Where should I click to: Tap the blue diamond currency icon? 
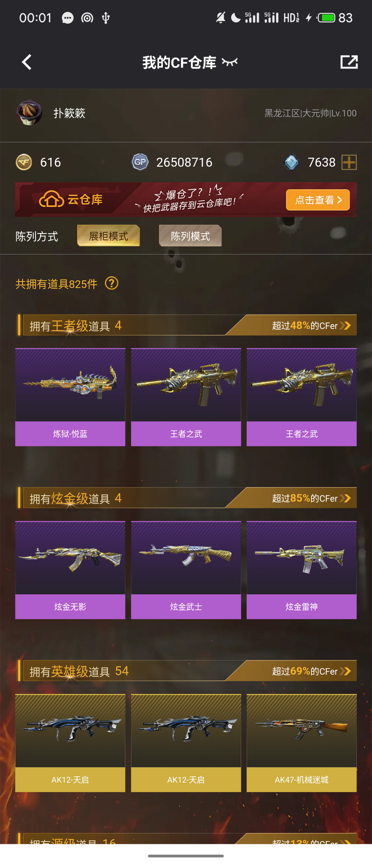(x=291, y=162)
